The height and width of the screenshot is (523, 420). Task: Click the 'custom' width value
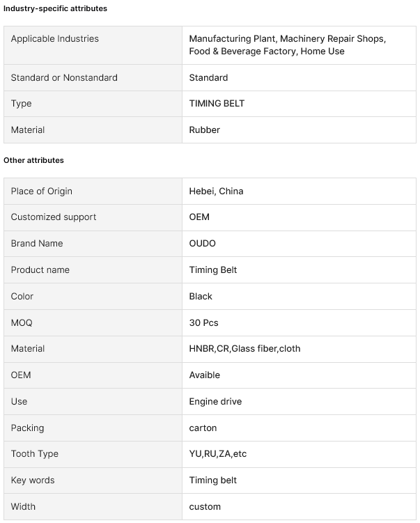205,507
